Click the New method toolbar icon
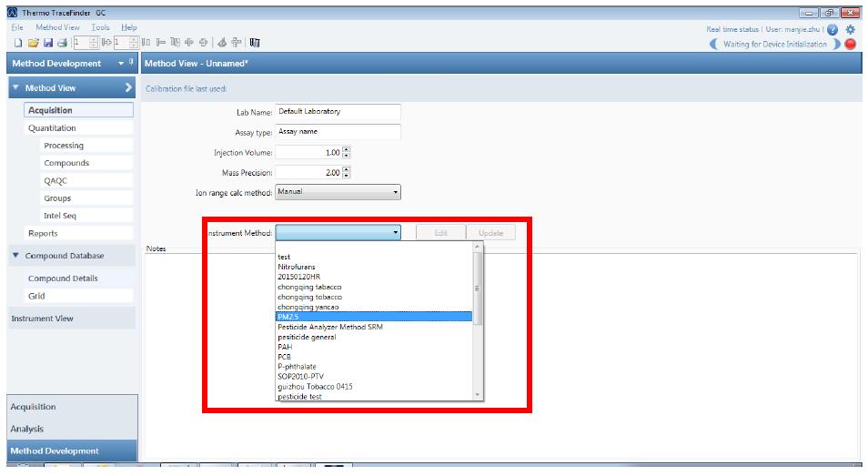 [18, 43]
